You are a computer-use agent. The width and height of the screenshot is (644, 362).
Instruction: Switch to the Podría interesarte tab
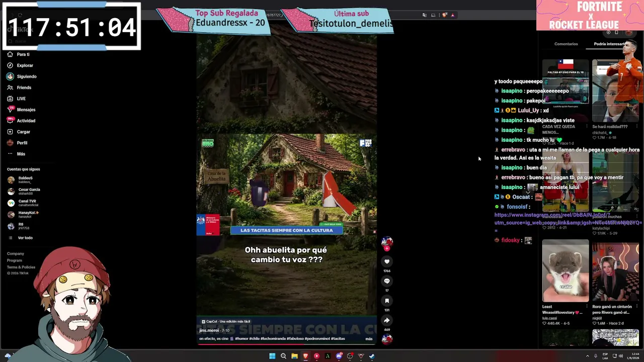click(609, 44)
